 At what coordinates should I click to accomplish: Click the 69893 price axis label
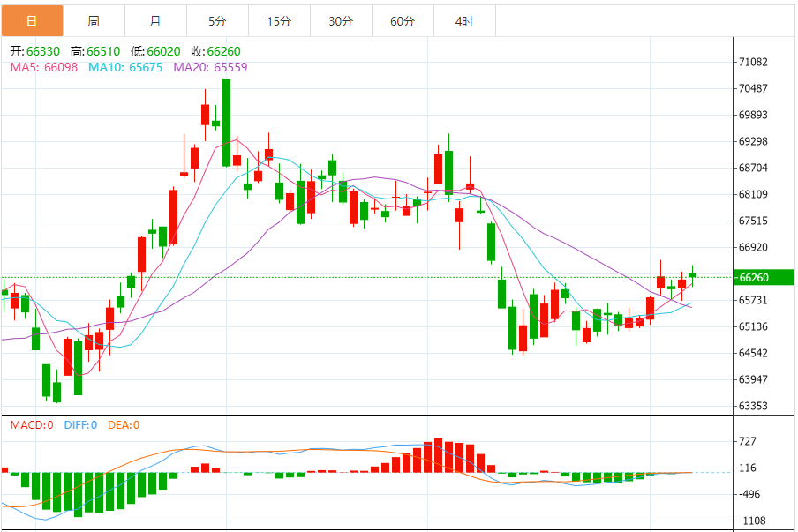[753, 115]
